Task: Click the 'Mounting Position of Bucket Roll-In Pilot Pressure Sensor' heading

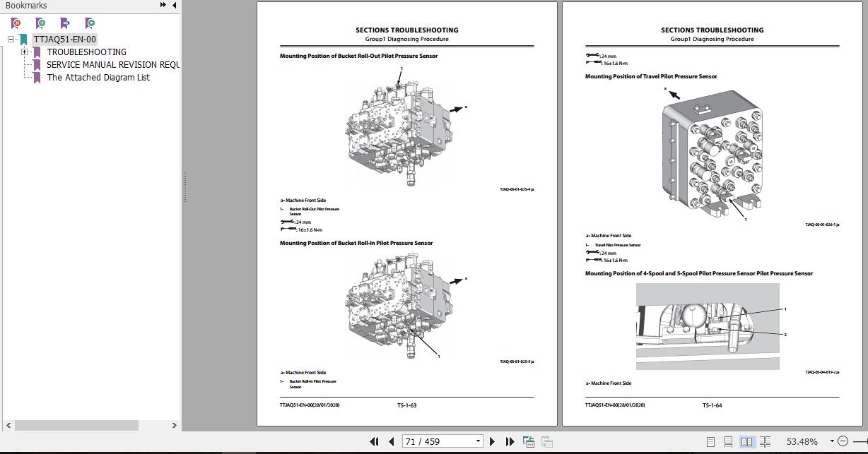Action: pos(356,243)
